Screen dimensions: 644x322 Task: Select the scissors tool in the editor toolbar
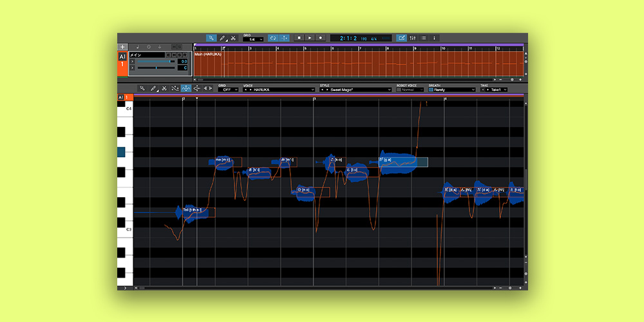point(164,88)
